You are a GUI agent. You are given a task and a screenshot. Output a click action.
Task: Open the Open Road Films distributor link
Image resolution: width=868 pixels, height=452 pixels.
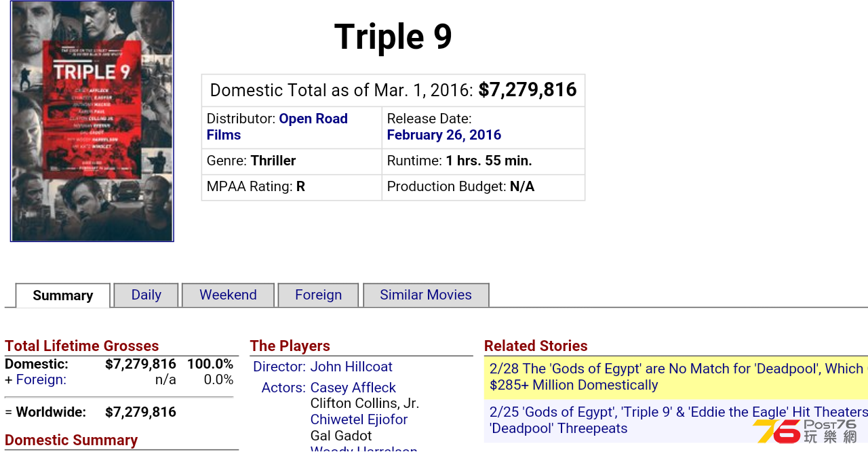point(277,127)
